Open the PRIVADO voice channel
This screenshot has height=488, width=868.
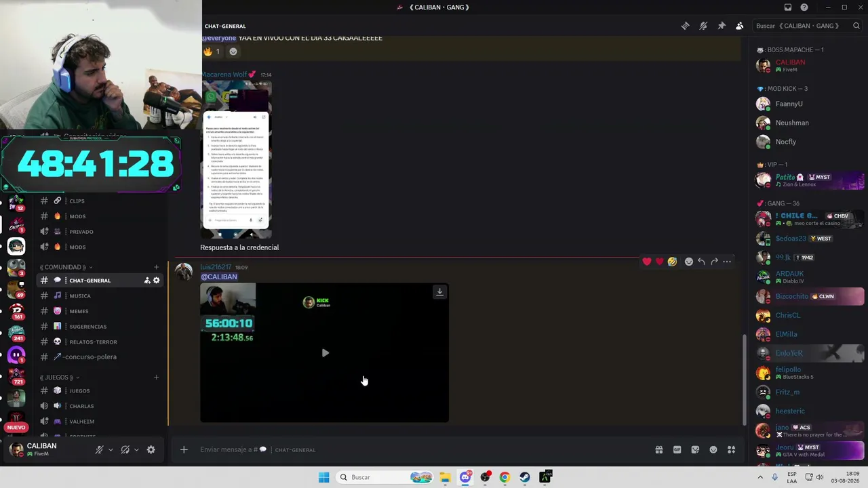point(99,232)
